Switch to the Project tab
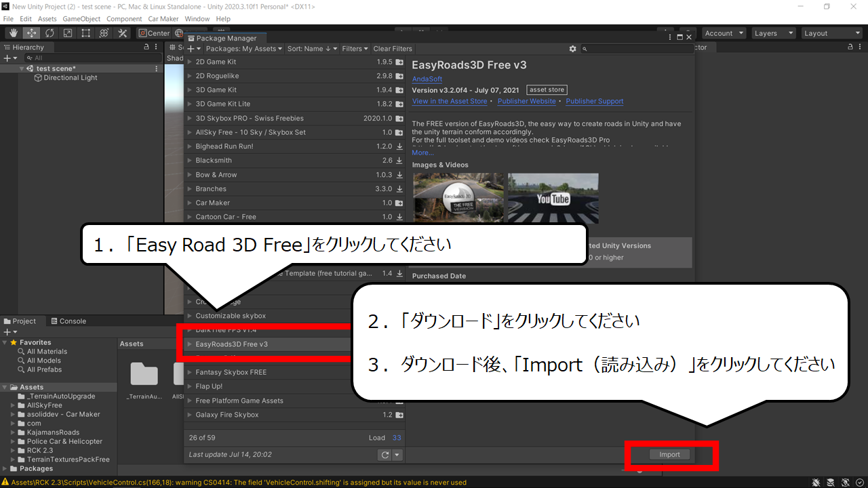868x488 pixels. tap(20, 321)
